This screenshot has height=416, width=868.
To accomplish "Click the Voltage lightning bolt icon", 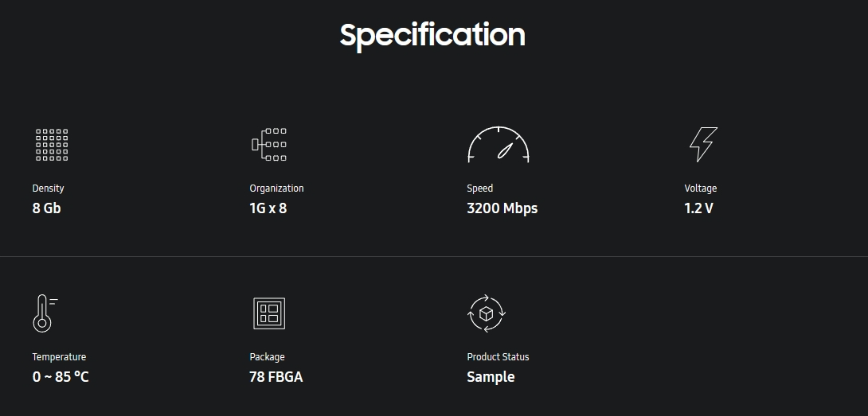I will (704, 145).
